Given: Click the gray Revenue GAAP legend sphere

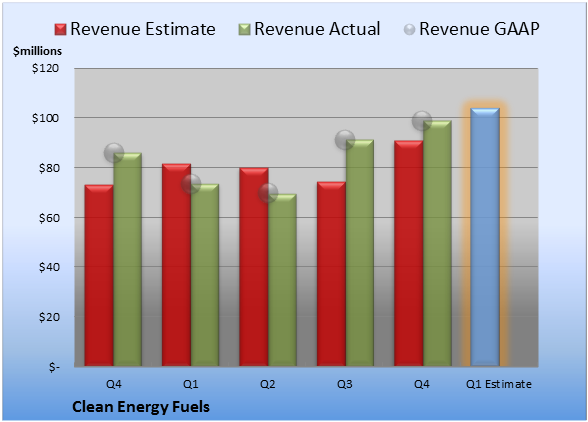Looking at the screenshot, I should (x=410, y=30).
